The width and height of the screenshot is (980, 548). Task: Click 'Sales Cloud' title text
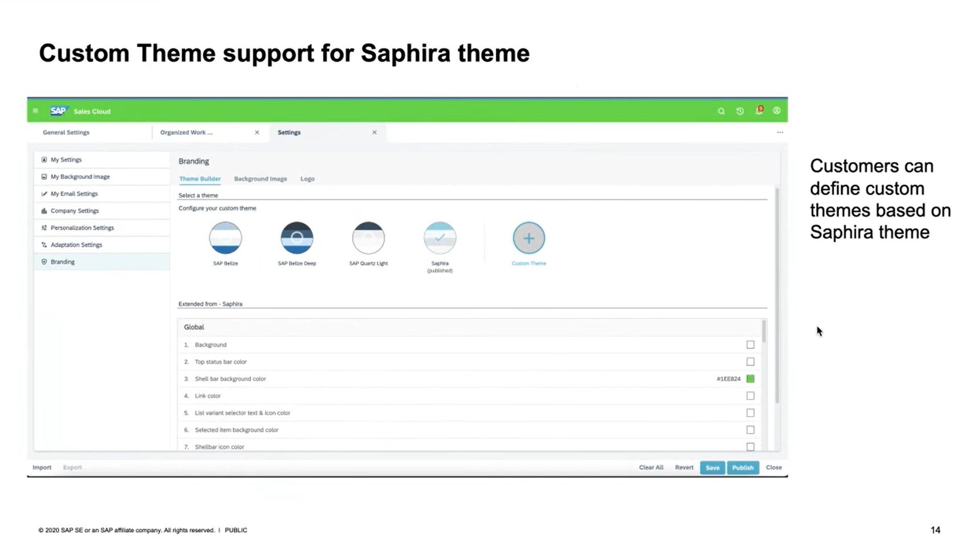tap(92, 112)
